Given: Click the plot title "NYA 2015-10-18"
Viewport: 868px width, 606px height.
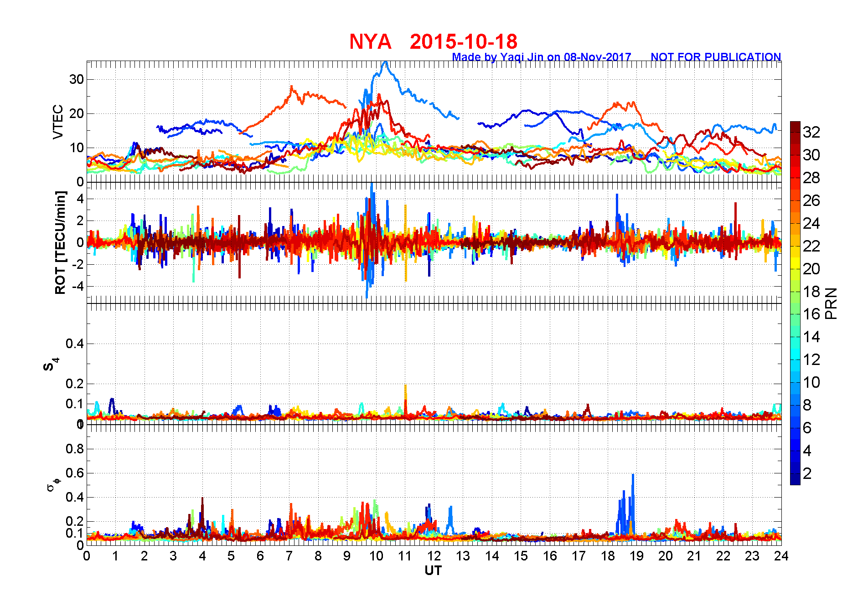Looking at the screenshot, I should coord(433,41).
